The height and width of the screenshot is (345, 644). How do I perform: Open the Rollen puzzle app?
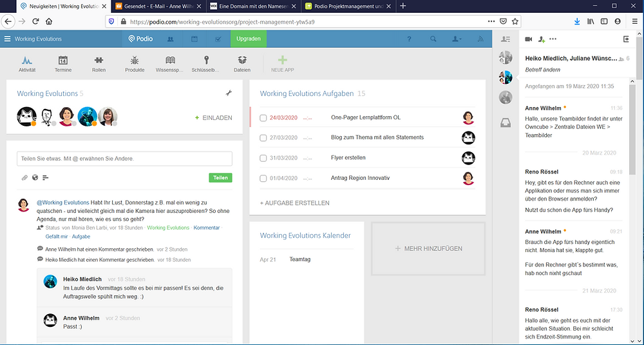click(x=99, y=64)
